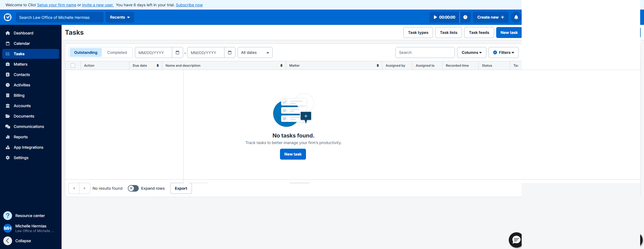Image resolution: width=644 pixels, height=249 pixels.
Task: Open the start date calendar picker icon
Action: pyautogui.click(x=177, y=52)
